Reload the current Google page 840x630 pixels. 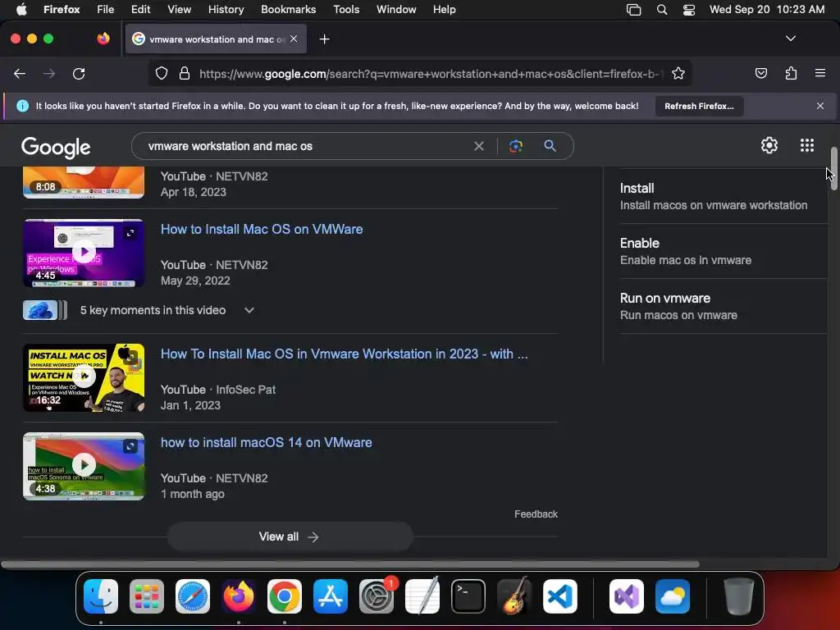point(79,73)
